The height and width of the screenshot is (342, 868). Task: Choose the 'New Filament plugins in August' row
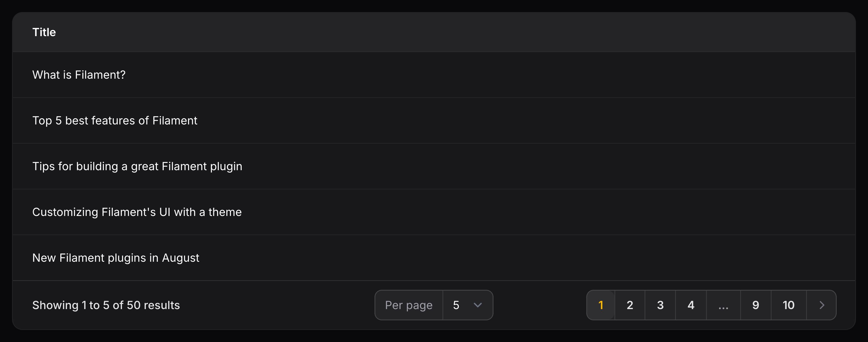pyautogui.click(x=115, y=258)
